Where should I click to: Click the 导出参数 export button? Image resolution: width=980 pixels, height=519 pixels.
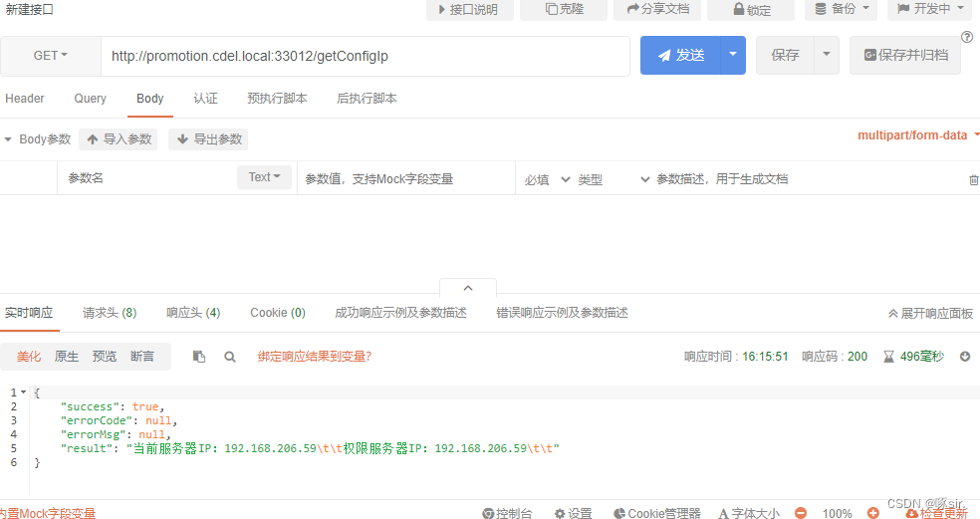[208, 138]
